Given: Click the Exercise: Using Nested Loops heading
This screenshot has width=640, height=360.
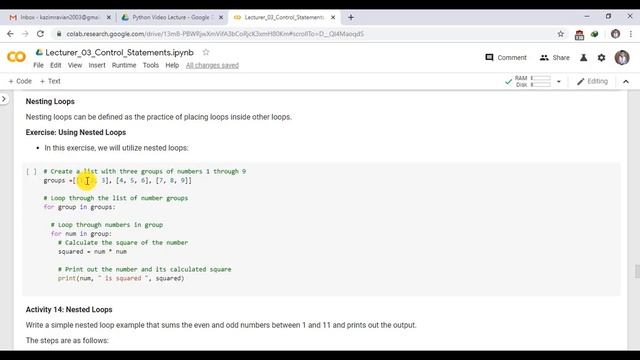Looking at the screenshot, I should 76,132.
